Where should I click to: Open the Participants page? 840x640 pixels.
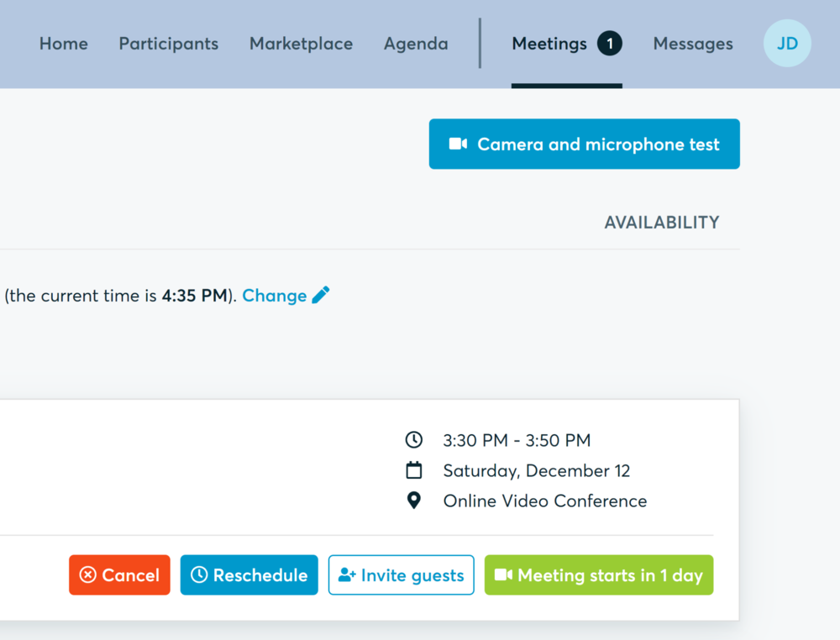[x=168, y=44]
